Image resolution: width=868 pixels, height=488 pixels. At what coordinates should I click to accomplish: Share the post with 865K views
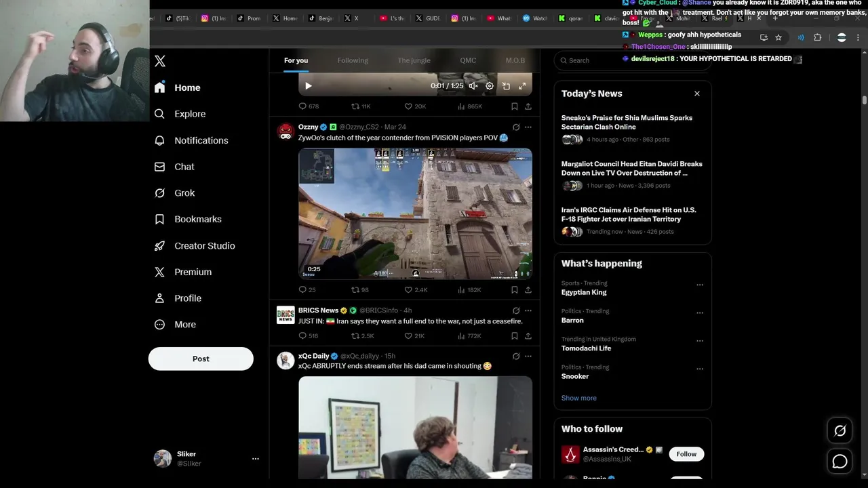[x=528, y=106]
